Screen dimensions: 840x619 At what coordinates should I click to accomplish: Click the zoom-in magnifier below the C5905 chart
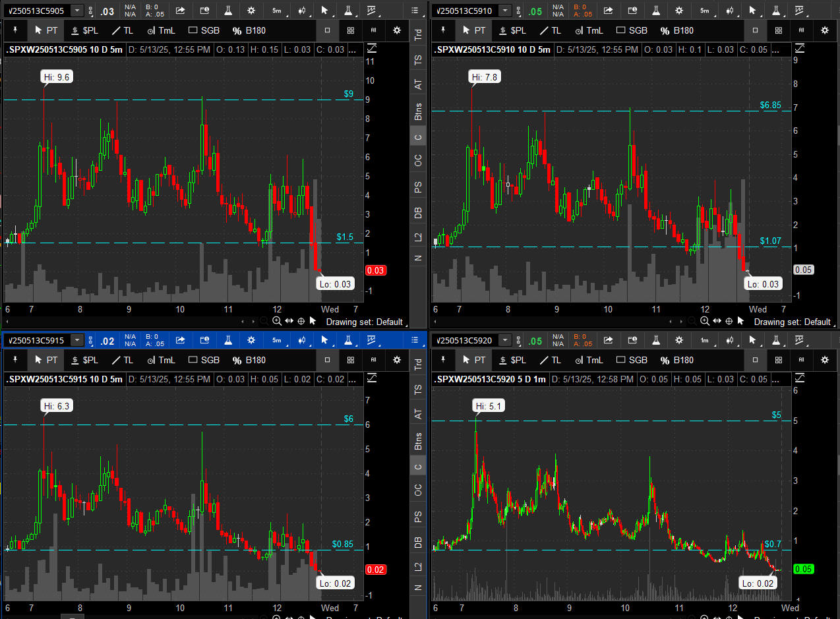point(277,321)
